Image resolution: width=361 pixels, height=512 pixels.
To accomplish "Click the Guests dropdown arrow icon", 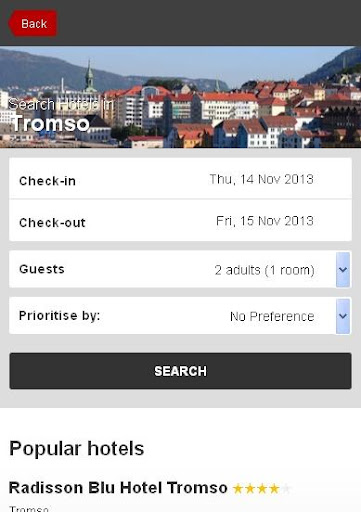I will [x=343, y=269].
